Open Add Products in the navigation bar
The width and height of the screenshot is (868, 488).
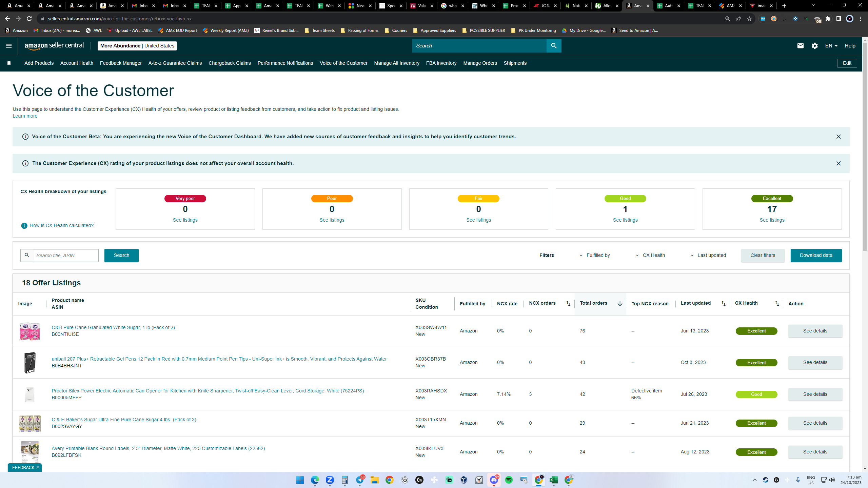[39, 63]
